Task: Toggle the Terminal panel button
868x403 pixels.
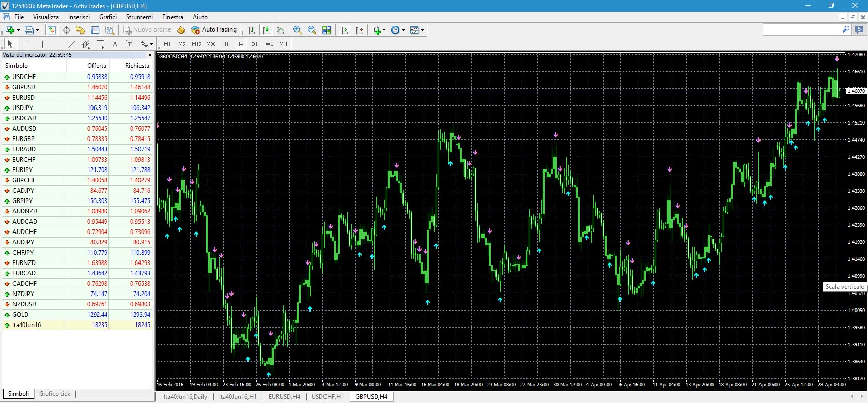Action: 95,30
